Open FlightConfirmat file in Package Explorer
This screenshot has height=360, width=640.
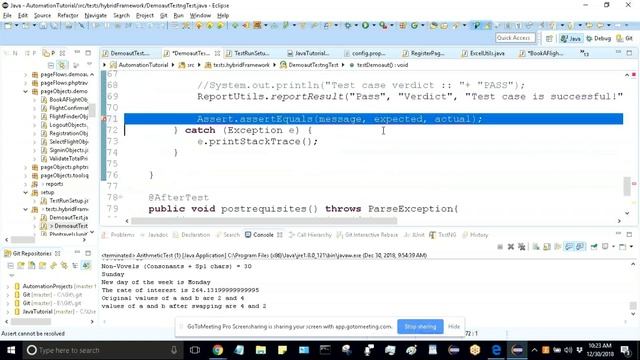[65, 108]
